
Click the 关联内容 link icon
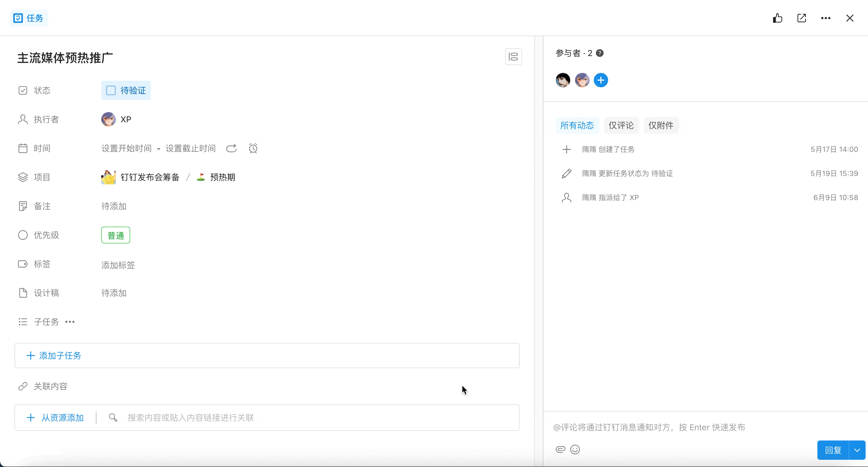(x=23, y=386)
